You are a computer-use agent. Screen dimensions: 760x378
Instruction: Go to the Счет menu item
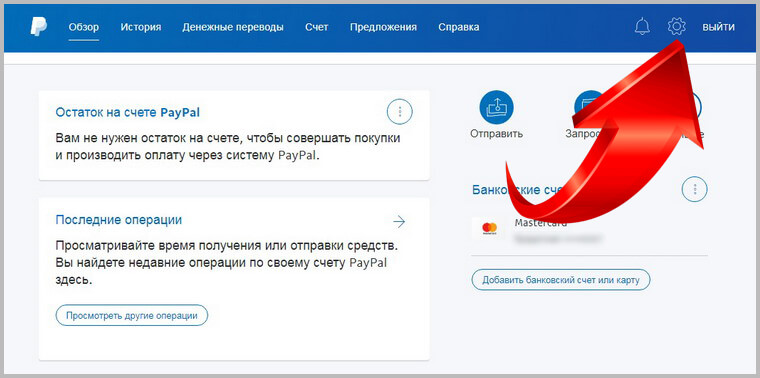pyautogui.click(x=317, y=27)
